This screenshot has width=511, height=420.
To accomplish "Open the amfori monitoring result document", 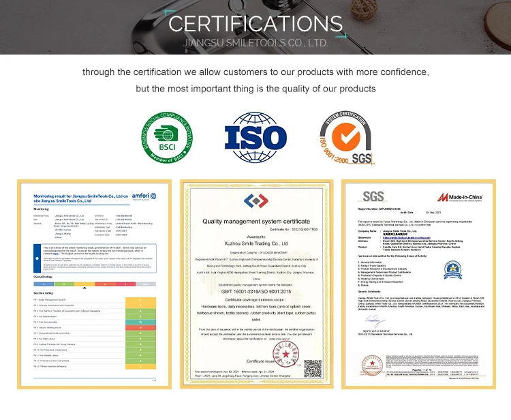I will coord(94,284).
